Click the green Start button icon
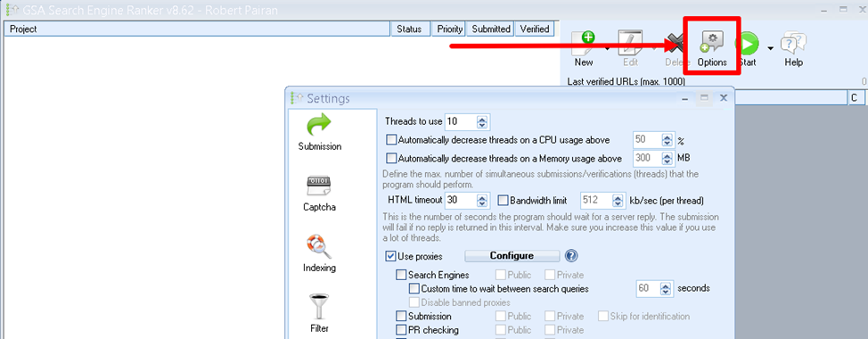Image resolution: width=868 pixels, height=339 pixels. click(x=748, y=44)
